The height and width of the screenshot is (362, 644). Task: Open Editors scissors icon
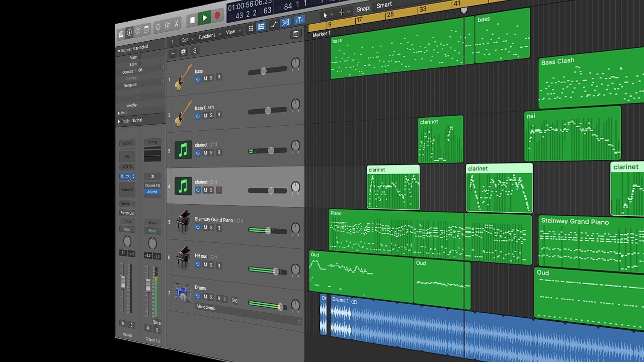coord(176,24)
